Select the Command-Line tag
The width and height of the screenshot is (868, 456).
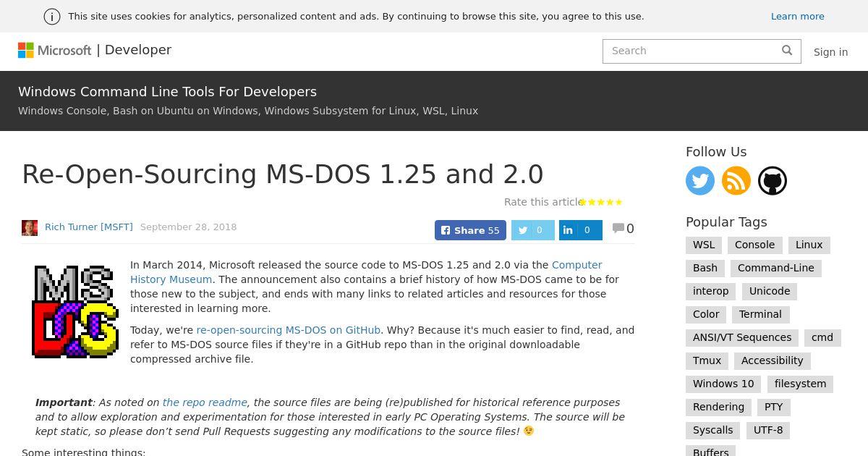[776, 269]
